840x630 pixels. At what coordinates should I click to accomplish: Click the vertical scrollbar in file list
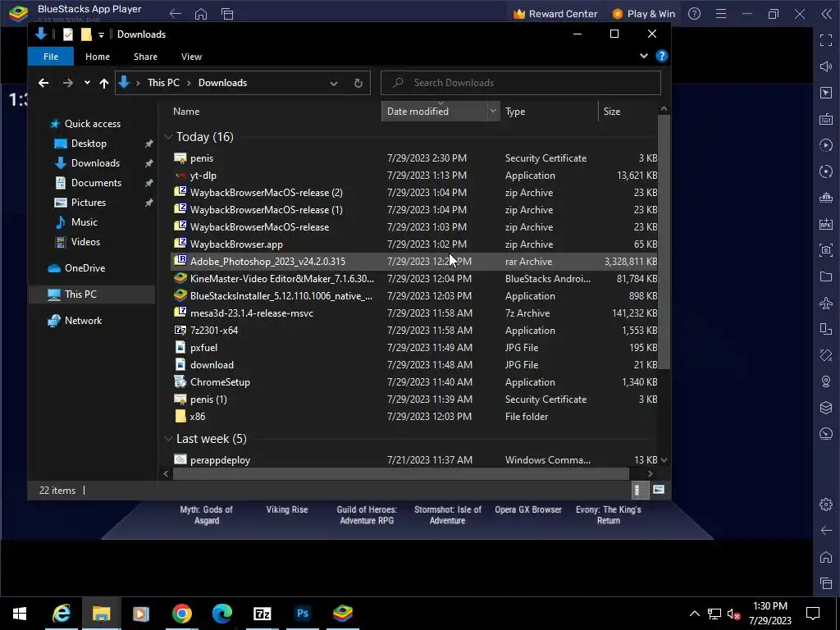[664, 242]
